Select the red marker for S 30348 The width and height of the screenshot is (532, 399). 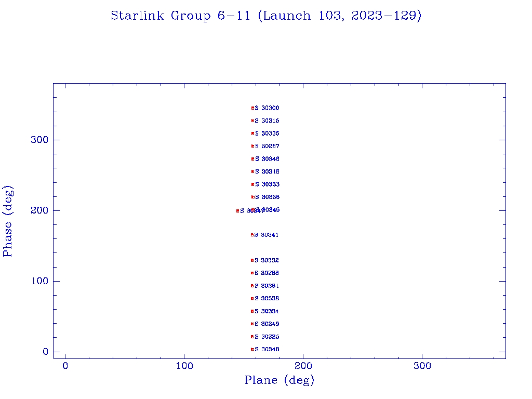coord(252,349)
